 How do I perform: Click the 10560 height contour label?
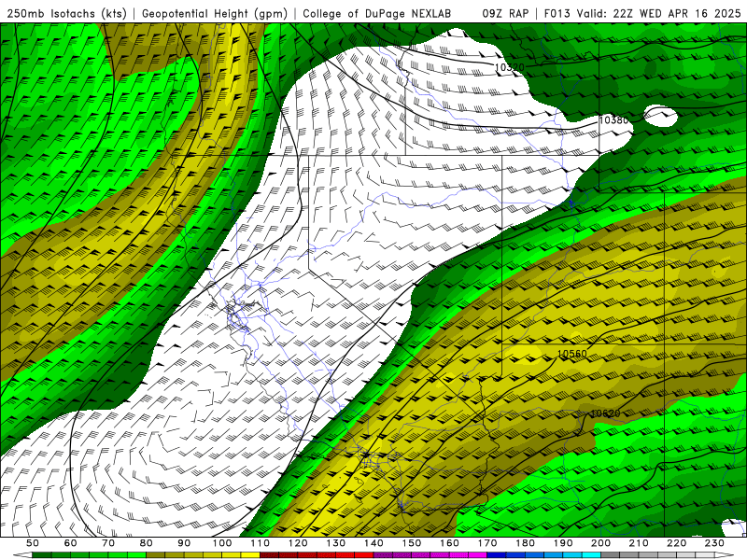(571, 354)
